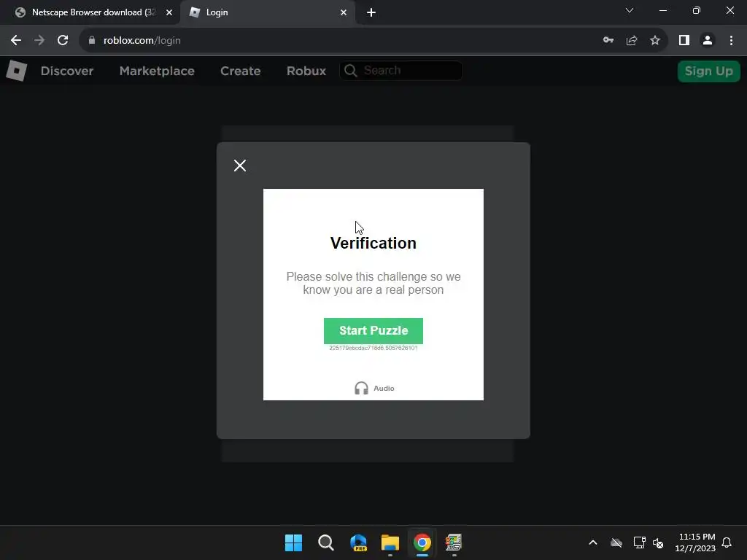747x560 pixels.
Task: Close the Netscape Browser download tab
Action: tap(169, 12)
